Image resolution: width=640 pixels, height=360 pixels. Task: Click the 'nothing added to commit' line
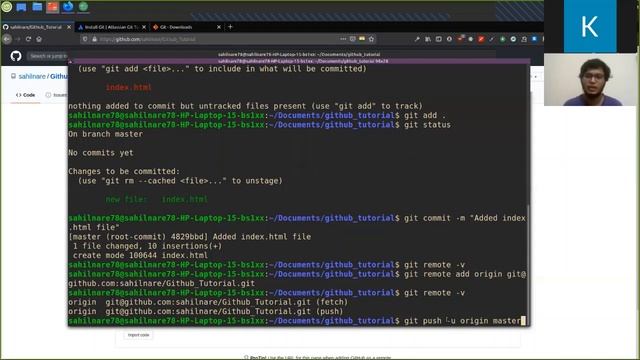pyautogui.click(x=245, y=106)
